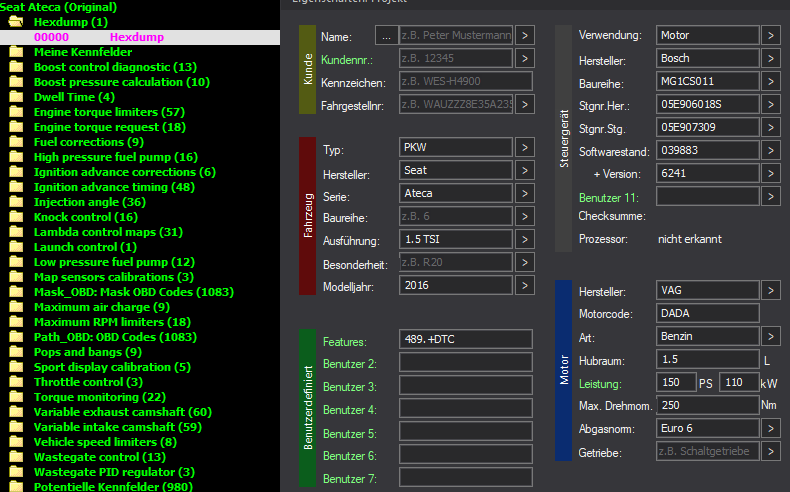Click the Kennzeichen input field
This screenshot has height=492, width=790.
click(x=466, y=81)
